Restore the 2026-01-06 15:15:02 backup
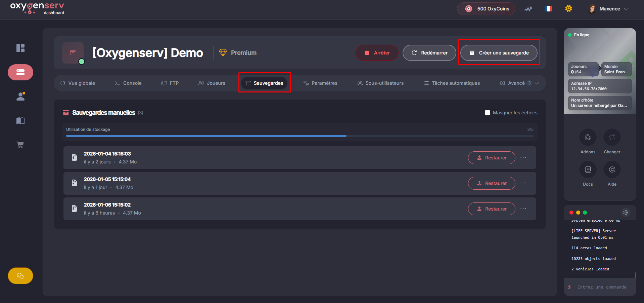 492,209
